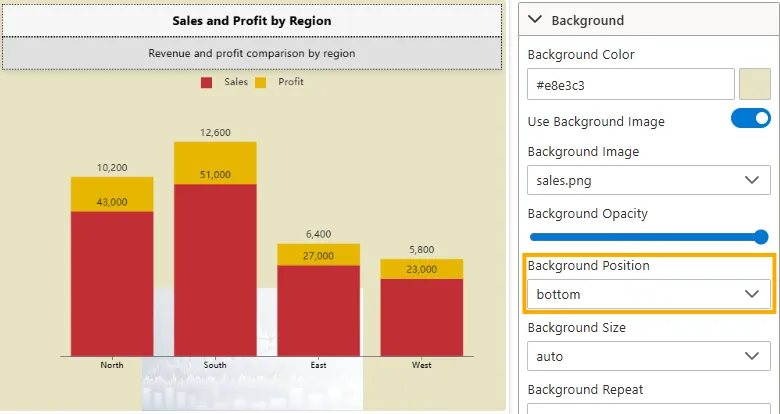Click the 43,000 data label in North bar
The height and width of the screenshot is (414, 780).
[x=112, y=202]
